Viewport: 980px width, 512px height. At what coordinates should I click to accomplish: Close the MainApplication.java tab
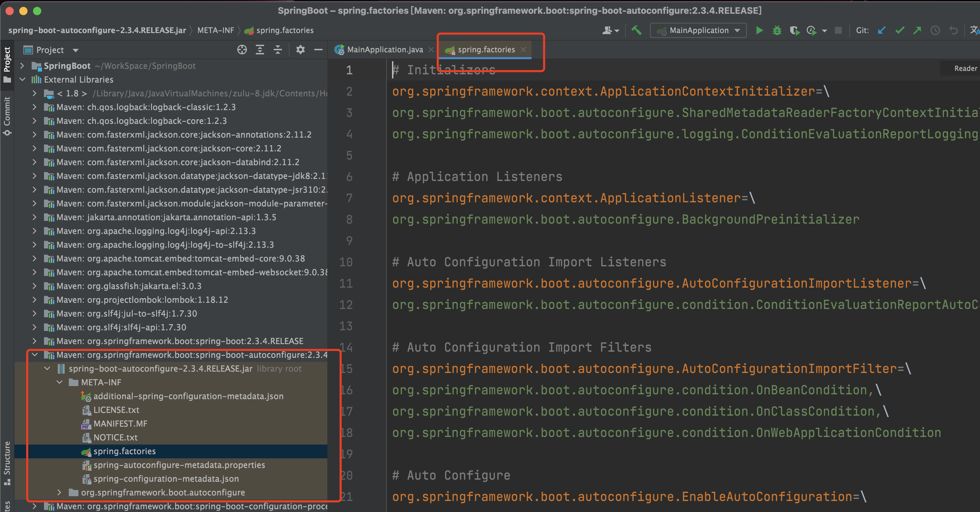pyautogui.click(x=431, y=50)
